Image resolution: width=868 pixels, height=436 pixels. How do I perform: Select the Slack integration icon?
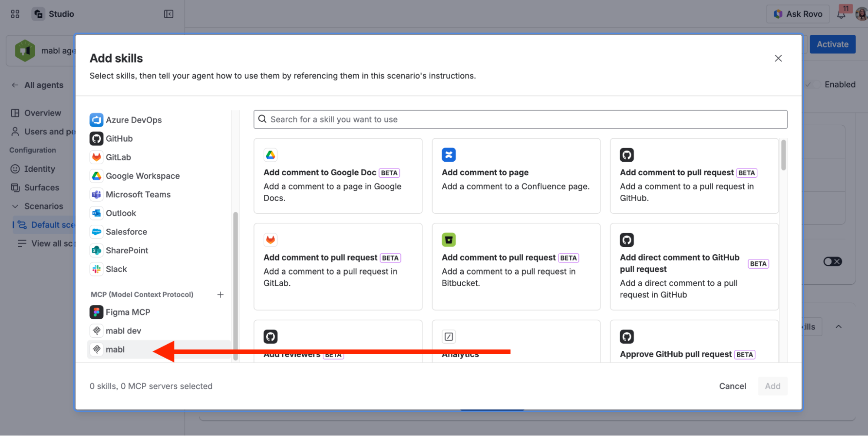coord(96,269)
